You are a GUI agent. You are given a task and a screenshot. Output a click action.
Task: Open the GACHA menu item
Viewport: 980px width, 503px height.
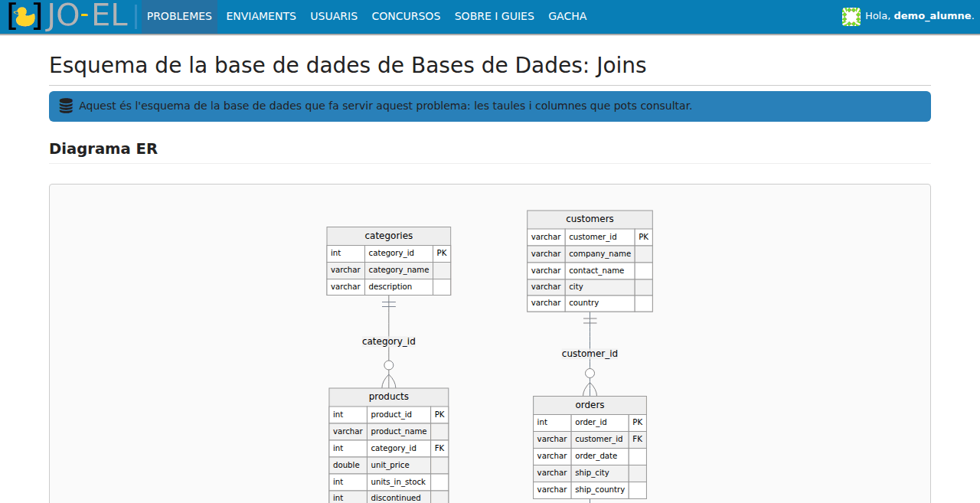click(x=567, y=16)
